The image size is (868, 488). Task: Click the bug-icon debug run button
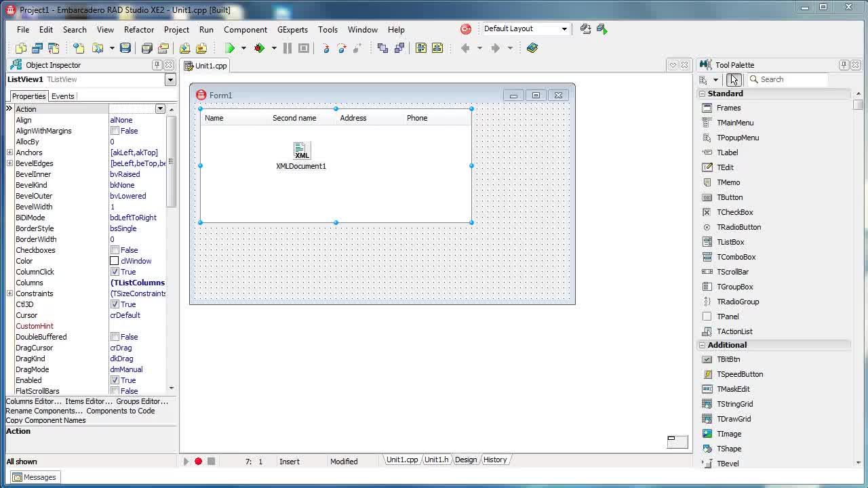[x=259, y=48]
